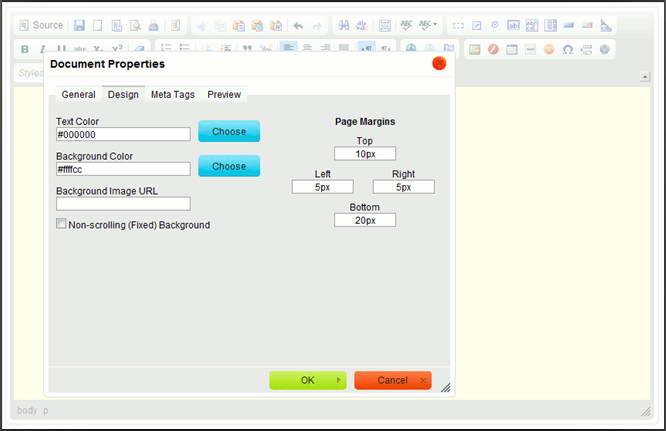This screenshot has height=431, width=666.
Task: Insert special character omega icon
Action: click(567, 49)
